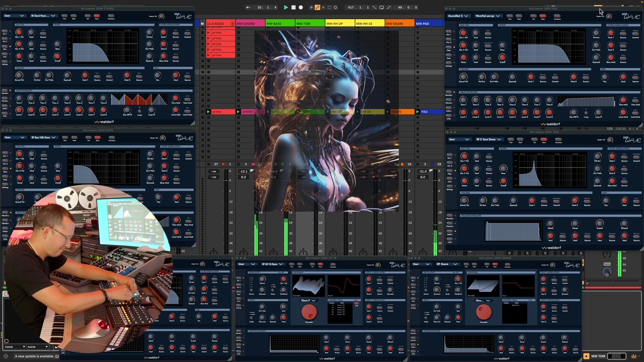The width and height of the screenshot is (644, 362).
Task: Launch the PAD clip in scene row
Action: pos(418,112)
